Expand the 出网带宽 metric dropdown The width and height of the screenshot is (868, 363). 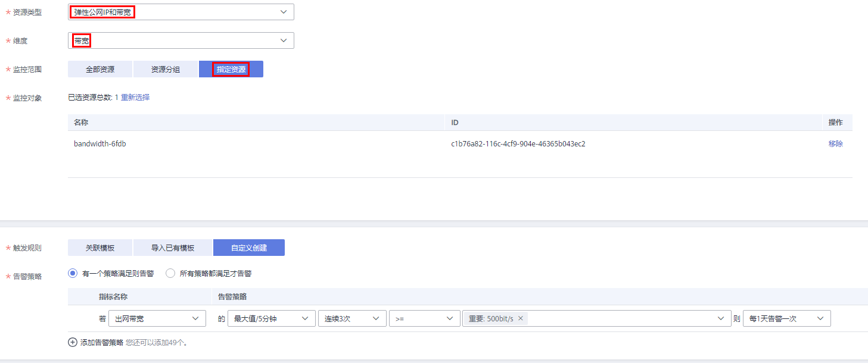(157, 319)
